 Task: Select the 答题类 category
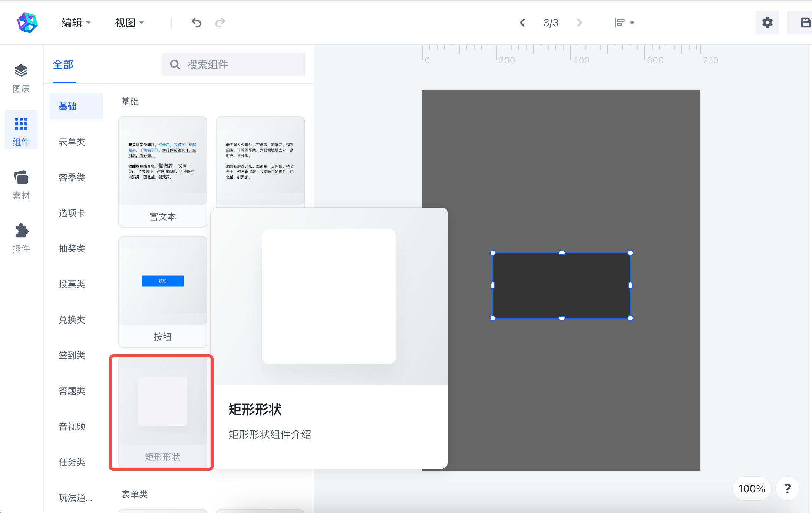[72, 391]
